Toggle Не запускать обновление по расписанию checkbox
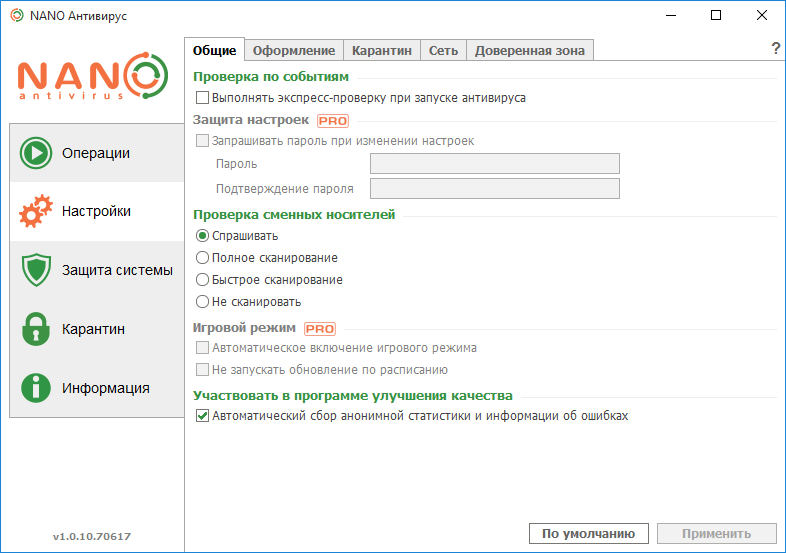 tap(203, 370)
